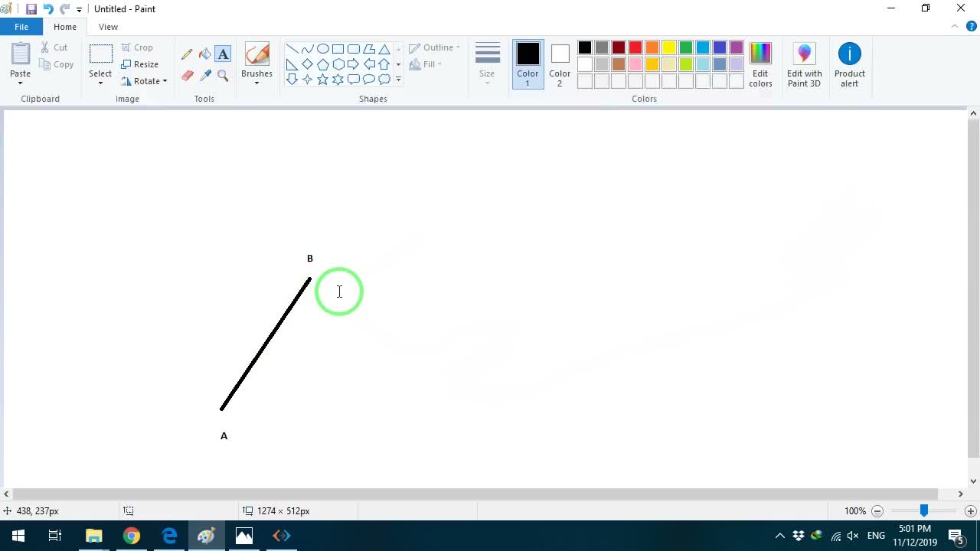Viewport: 980px width, 551px height.
Task: Select the Magnifier tool
Action: pyautogui.click(x=223, y=76)
